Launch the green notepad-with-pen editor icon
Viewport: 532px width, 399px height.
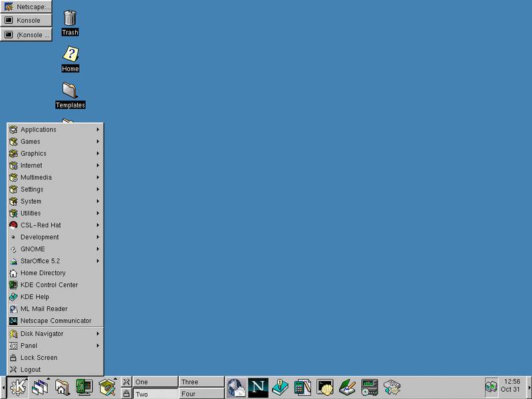(x=347, y=388)
